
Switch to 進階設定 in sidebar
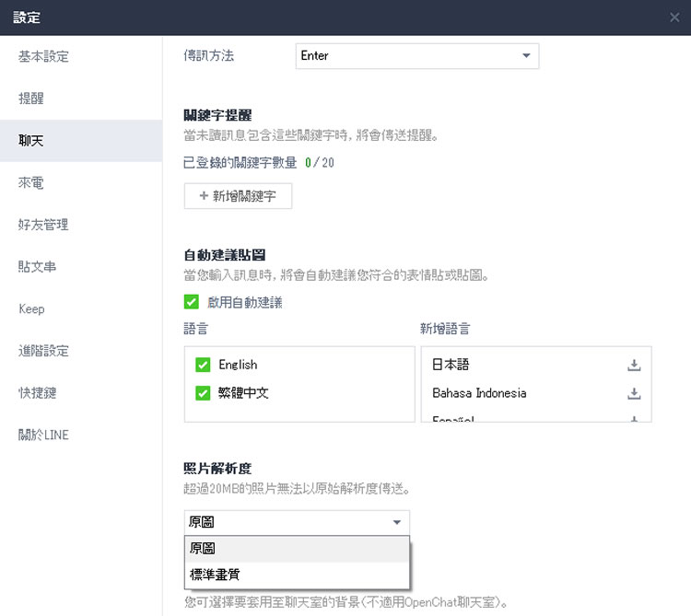click(44, 351)
